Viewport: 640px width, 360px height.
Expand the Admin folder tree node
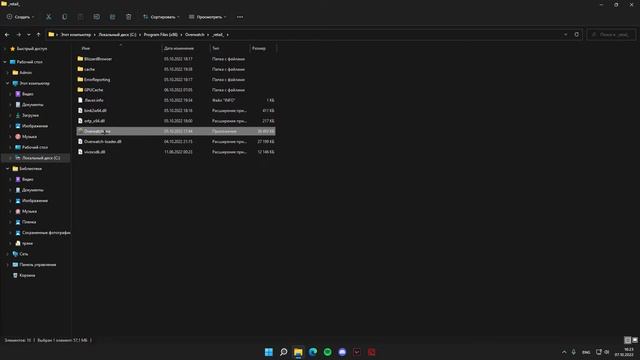coord(7,73)
